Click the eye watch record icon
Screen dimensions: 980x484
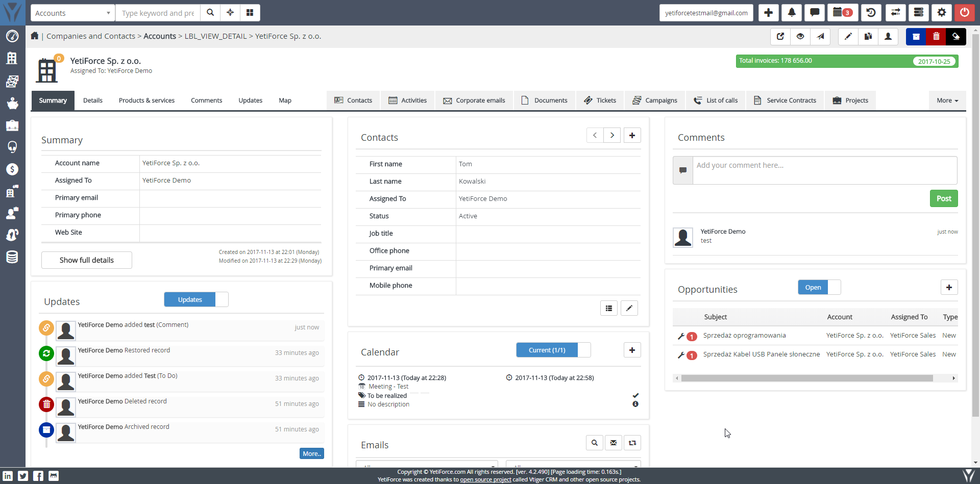click(800, 37)
